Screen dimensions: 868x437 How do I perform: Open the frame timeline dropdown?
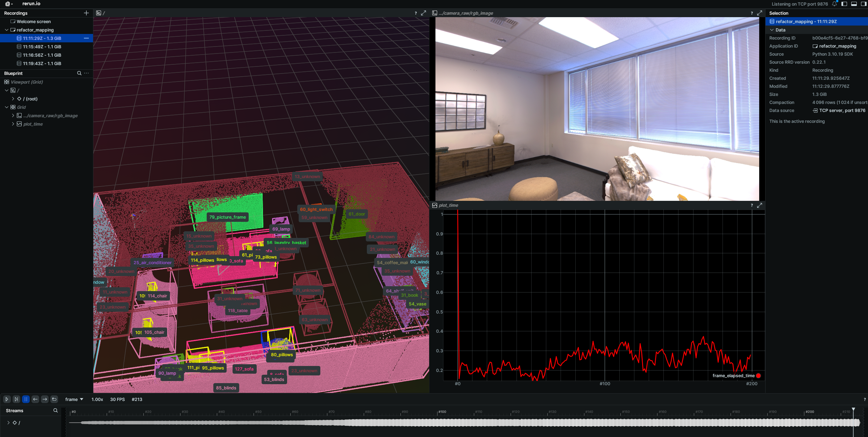74,399
